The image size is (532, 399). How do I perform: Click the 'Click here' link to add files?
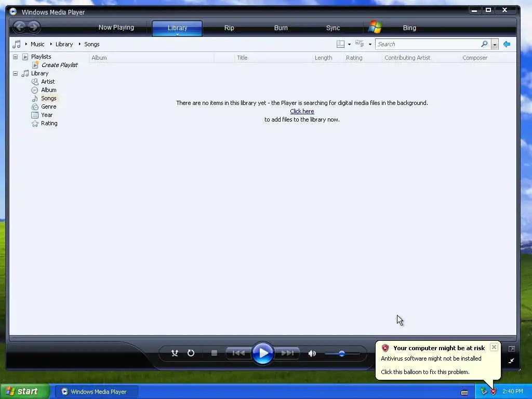(x=302, y=111)
